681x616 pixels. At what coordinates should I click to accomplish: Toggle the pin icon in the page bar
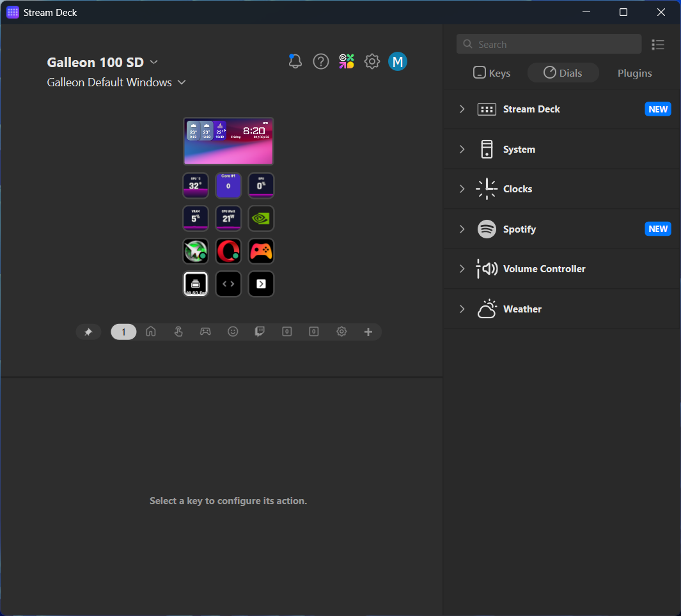coord(88,331)
